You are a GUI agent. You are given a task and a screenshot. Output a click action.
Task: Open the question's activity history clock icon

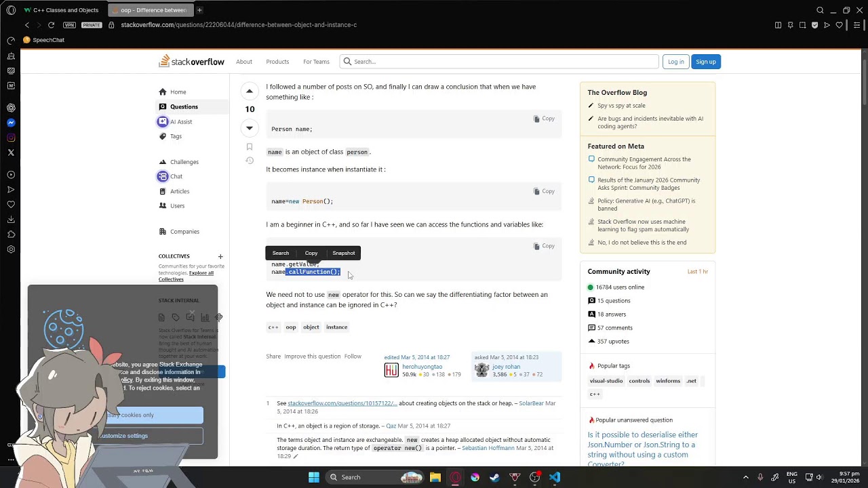pos(250,161)
